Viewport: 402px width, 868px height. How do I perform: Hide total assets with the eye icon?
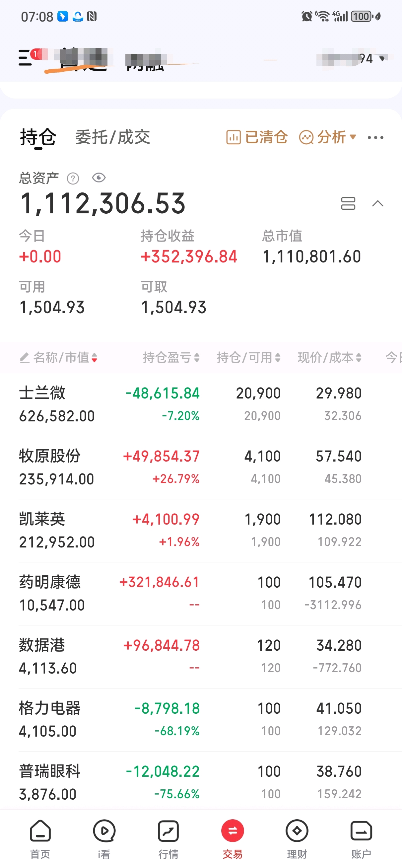tap(99, 178)
